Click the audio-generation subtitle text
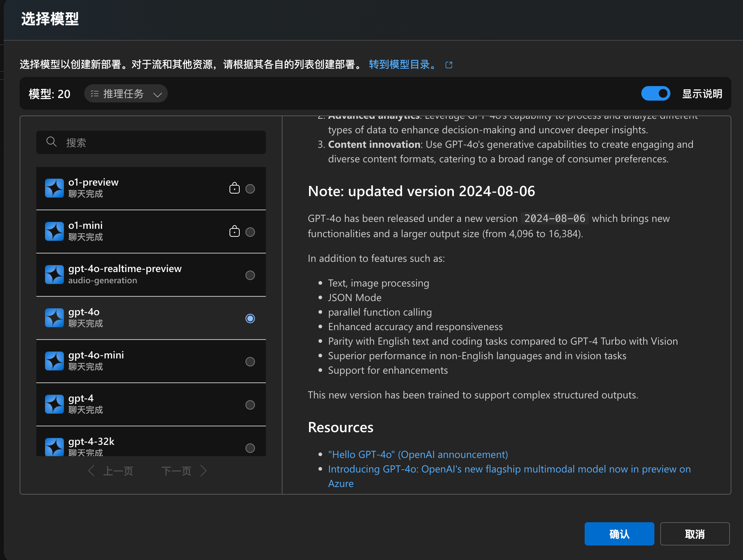743x560 pixels. coord(103,280)
